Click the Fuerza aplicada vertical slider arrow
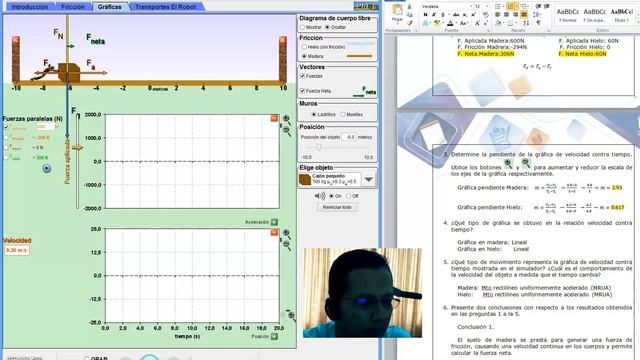 [77, 148]
